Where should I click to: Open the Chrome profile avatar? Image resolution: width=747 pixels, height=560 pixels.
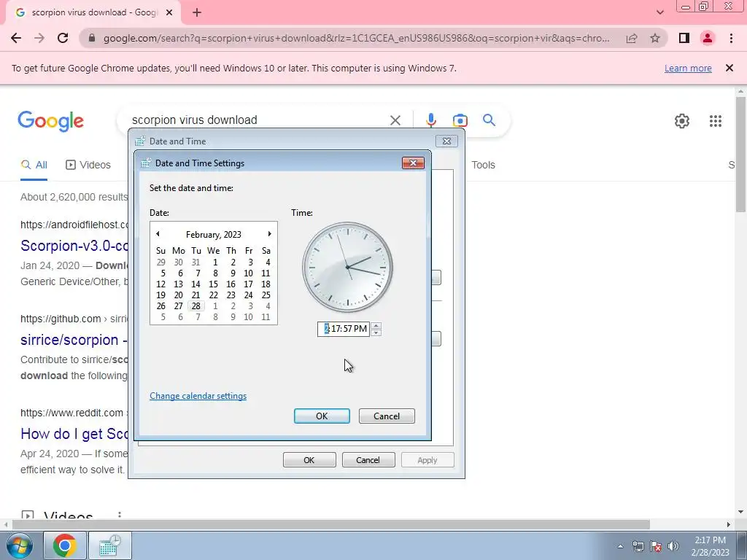tap(708, 38)
